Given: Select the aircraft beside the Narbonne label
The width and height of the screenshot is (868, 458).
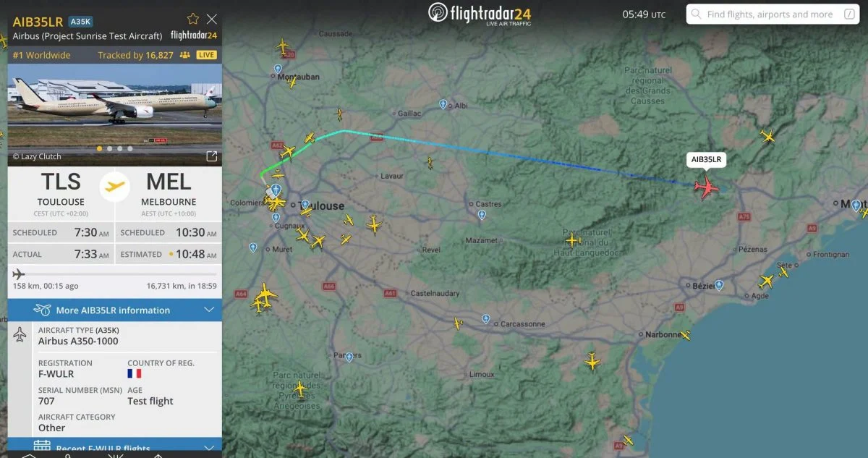Looking at the screenshot, I should point(685,335).
